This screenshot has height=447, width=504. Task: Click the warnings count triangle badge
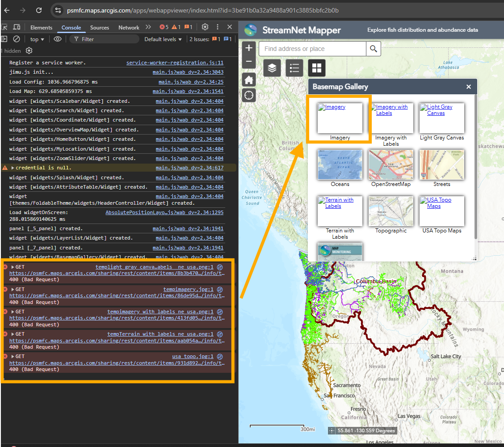pyautogui.click(x=176, y=27)
